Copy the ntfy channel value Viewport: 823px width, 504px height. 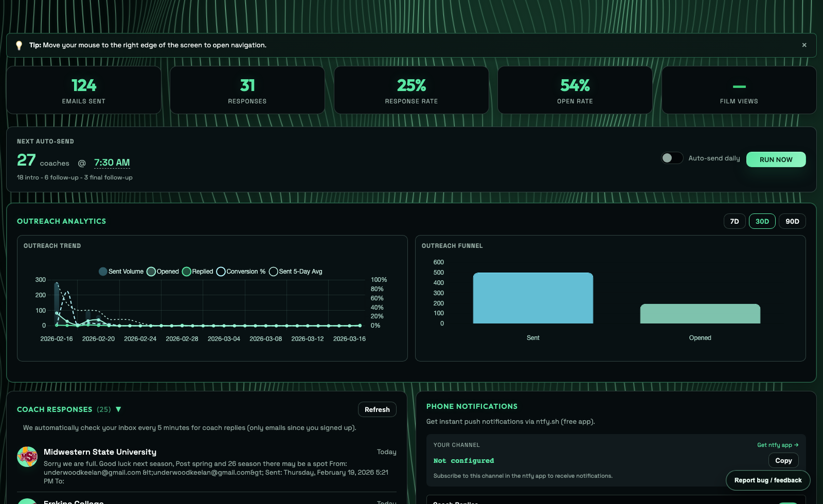pos(783,460)
